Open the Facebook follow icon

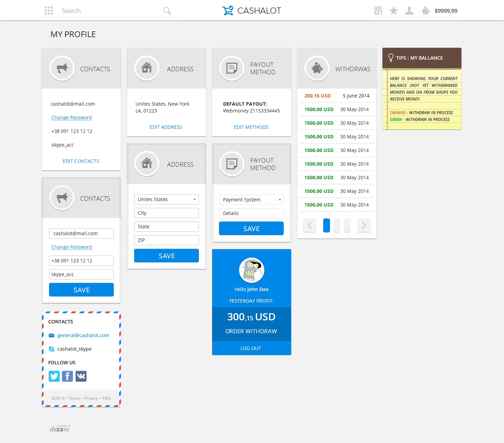[67, 376]
